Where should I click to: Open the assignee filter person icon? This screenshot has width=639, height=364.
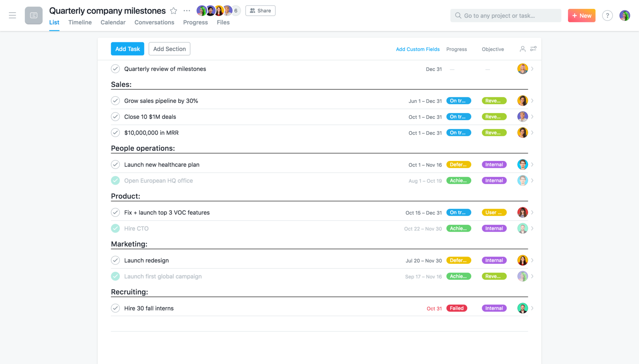(522, 49)
